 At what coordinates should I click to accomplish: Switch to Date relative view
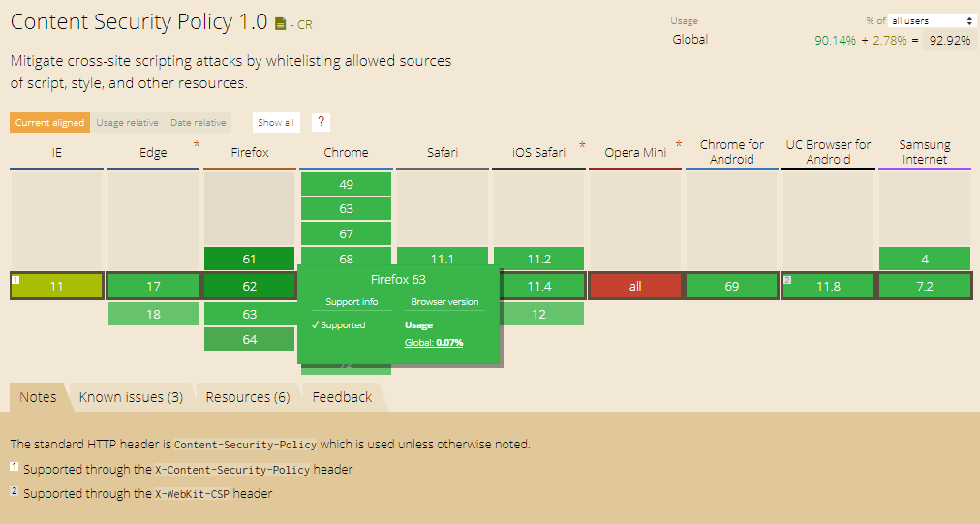(199, 123)
